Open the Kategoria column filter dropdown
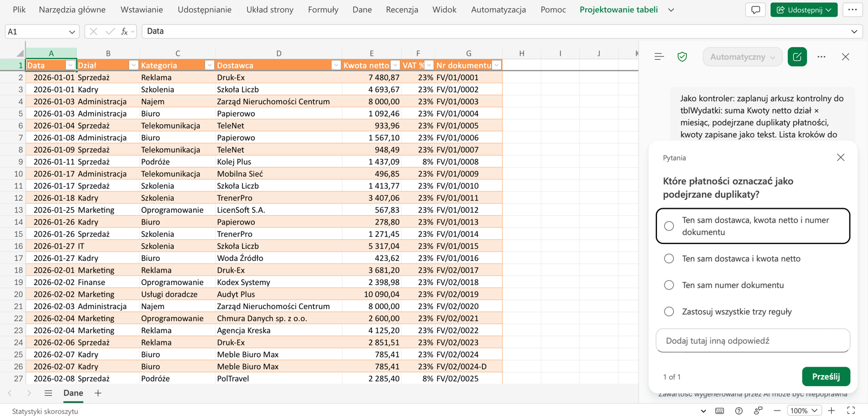868x417 pixels. [209, 65]
